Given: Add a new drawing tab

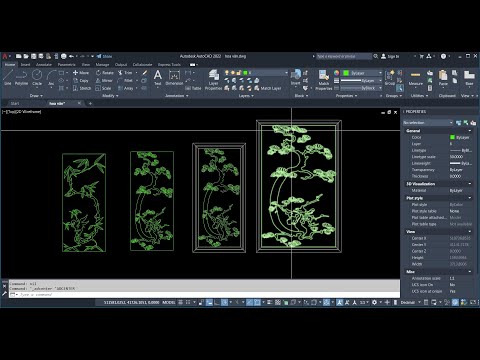Looking at the screenshot, I should (x=90, y=104).
